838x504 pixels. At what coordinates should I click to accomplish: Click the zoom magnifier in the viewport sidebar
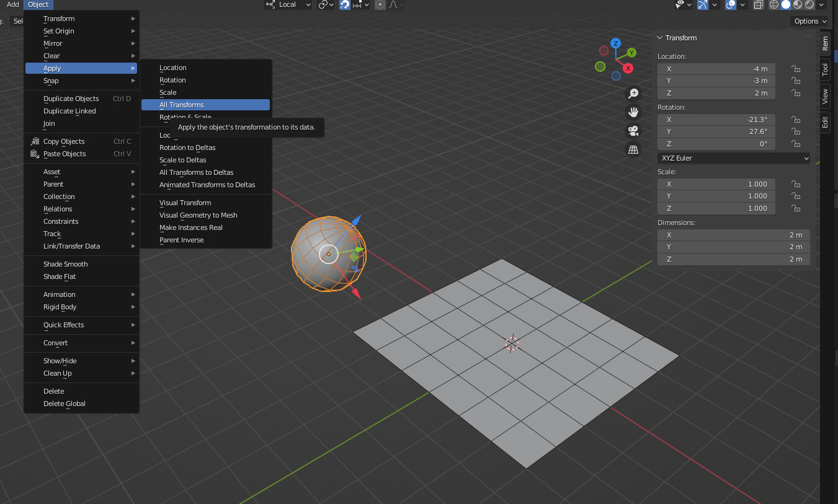[633, 93]
